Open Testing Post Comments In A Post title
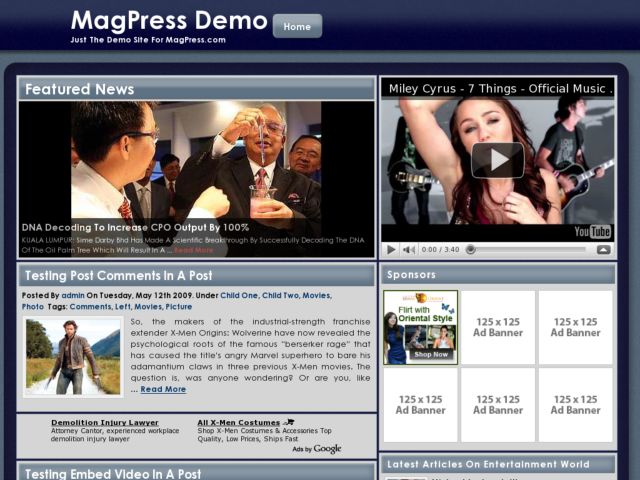640x480 pixels. 118,276
